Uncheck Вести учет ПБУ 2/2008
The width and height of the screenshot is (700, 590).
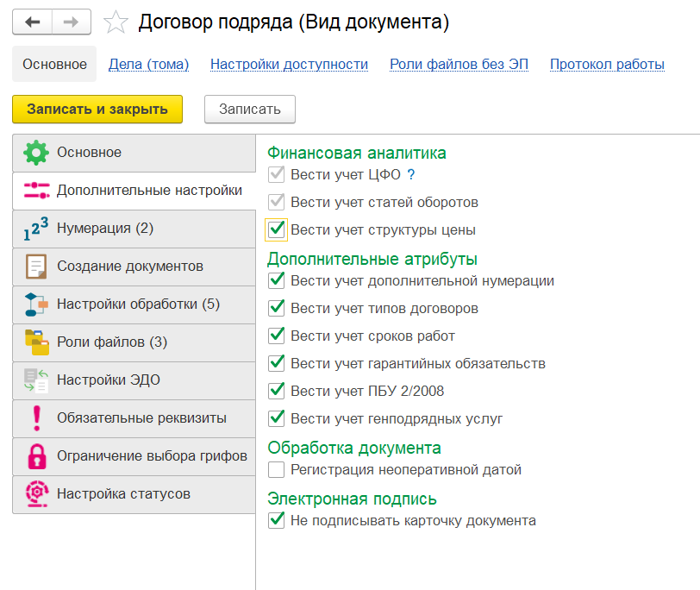[x=277, y=392]
